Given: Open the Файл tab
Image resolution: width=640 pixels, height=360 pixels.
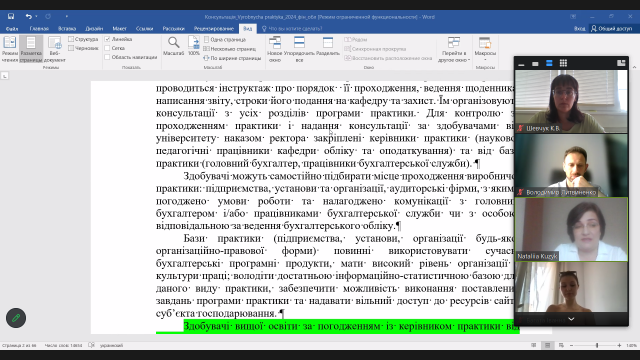Looking at the screenshot, I should tap(12, 29).
